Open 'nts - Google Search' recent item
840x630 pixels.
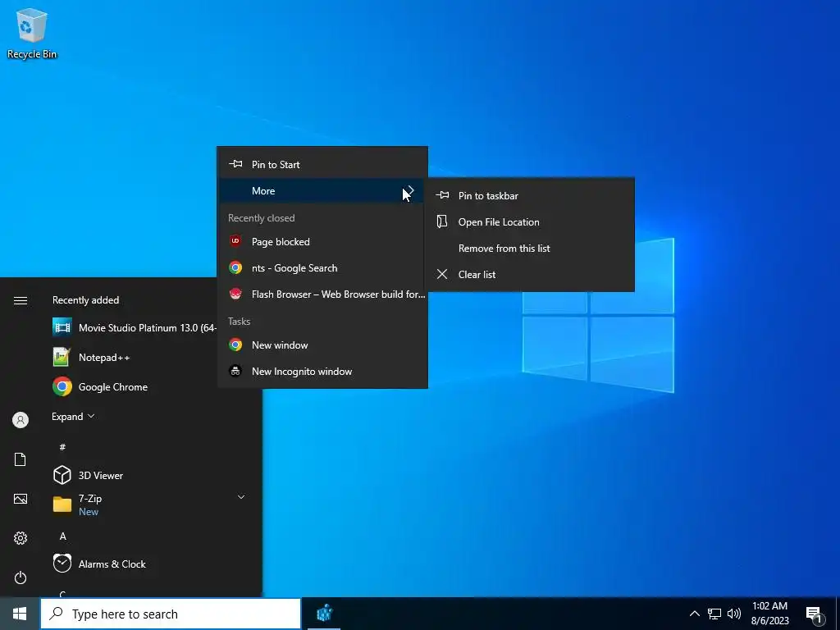322,268
